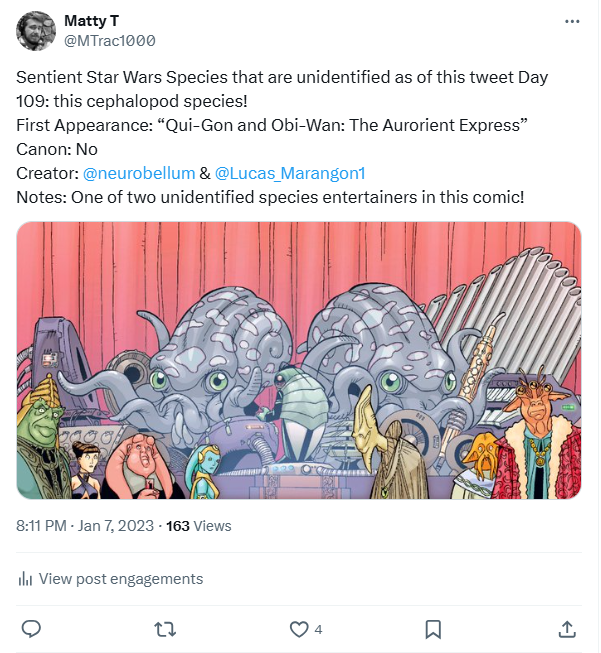Open the @MTrac1000 handle link

109,40
